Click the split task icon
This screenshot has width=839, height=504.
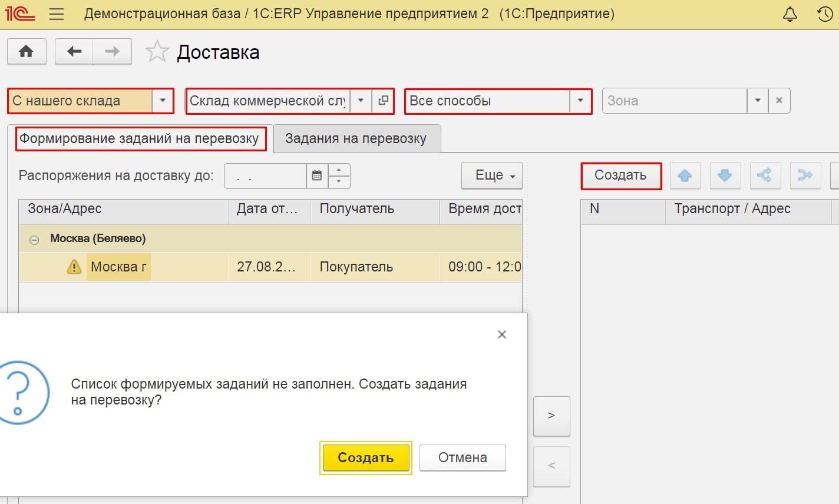point(765,175)
